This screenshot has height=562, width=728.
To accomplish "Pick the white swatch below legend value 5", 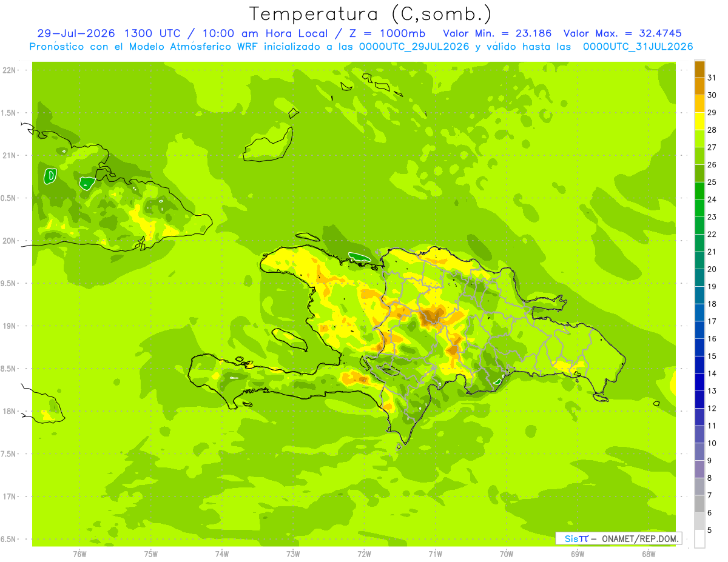I will pyautogui.click(x=699, y=538).
